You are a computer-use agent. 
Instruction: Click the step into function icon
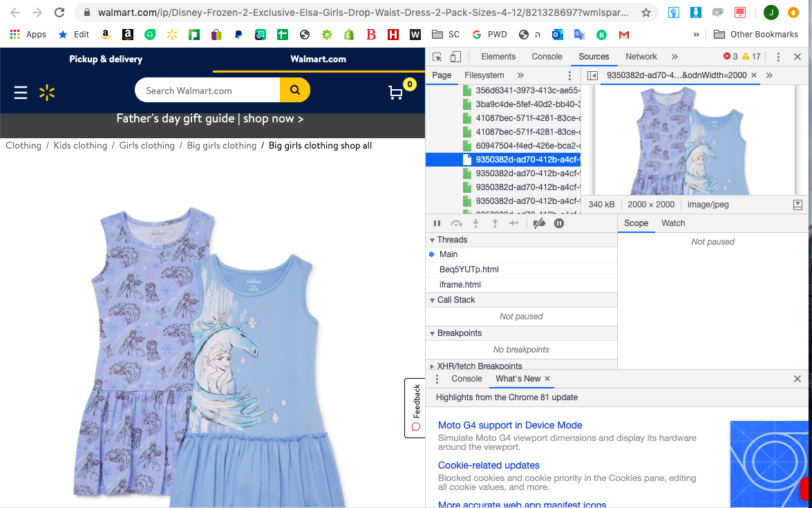(475, 223)
